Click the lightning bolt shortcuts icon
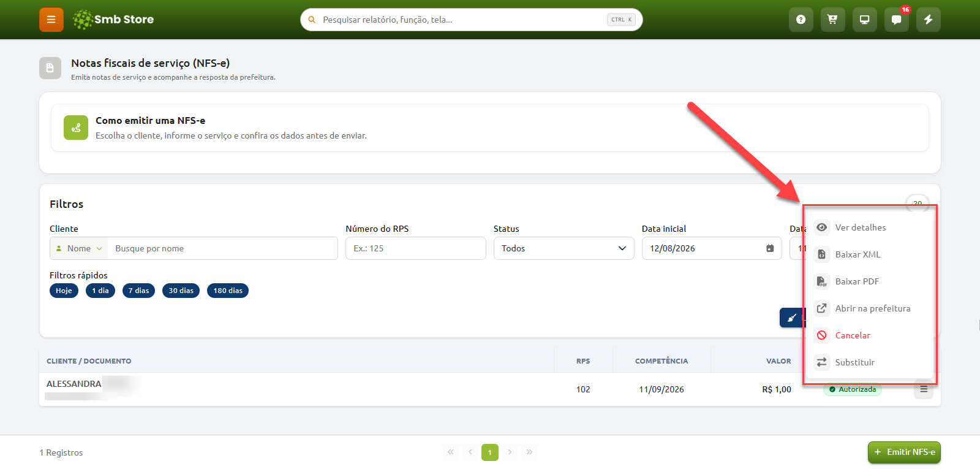The width and height of the screenshot is (980, 469). coord(929,20)
